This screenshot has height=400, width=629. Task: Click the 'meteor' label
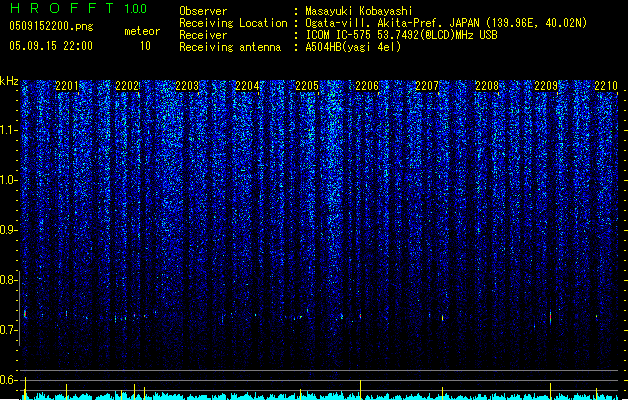pos(142,31)
